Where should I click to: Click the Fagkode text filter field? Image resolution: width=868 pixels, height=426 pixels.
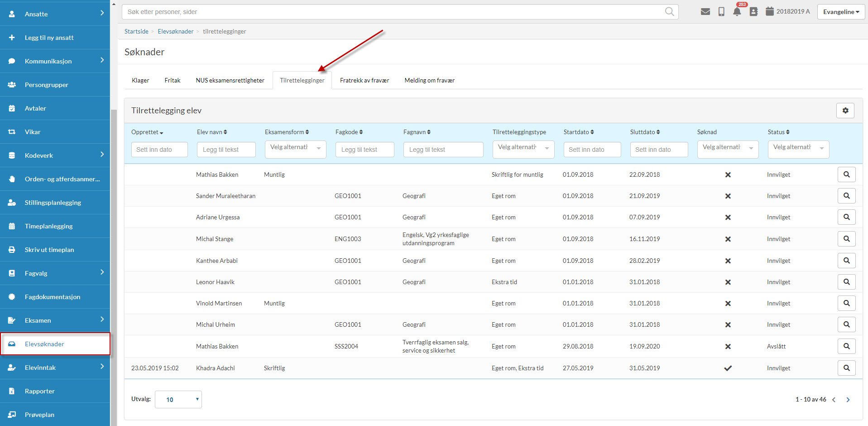tap(364, 150)
